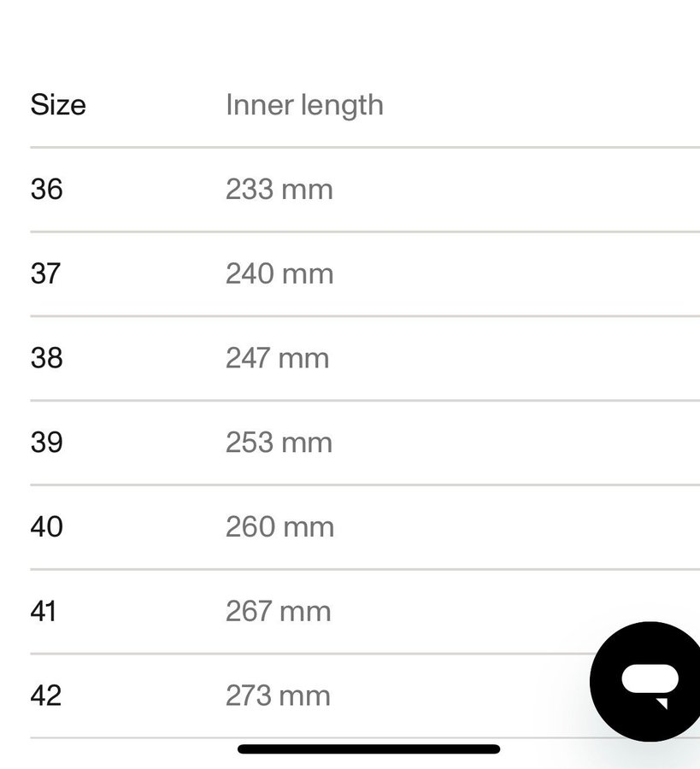Select size 40 in the table
The height and width of the screenshot is (769, 700).
(47, 526)
